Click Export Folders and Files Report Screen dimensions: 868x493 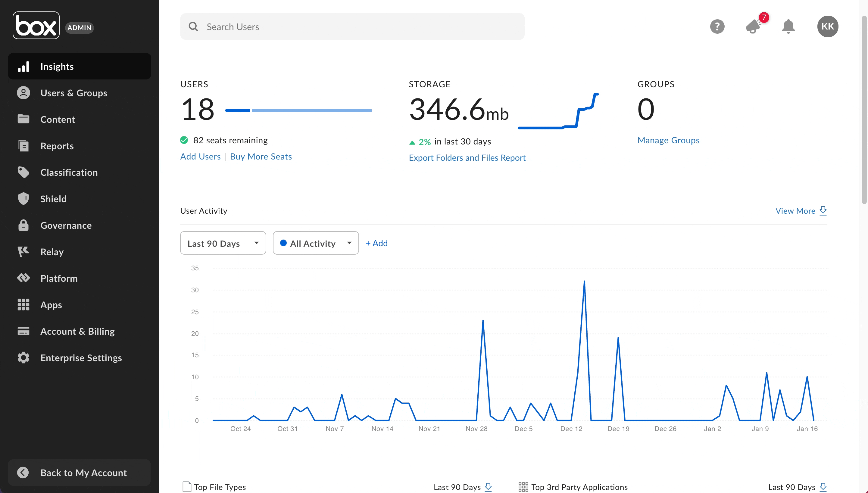[467, 157]
